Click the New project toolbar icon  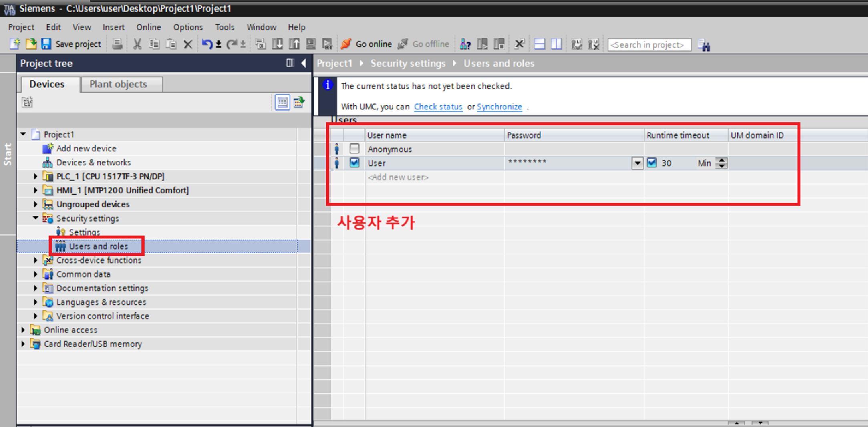coord(15,44)
